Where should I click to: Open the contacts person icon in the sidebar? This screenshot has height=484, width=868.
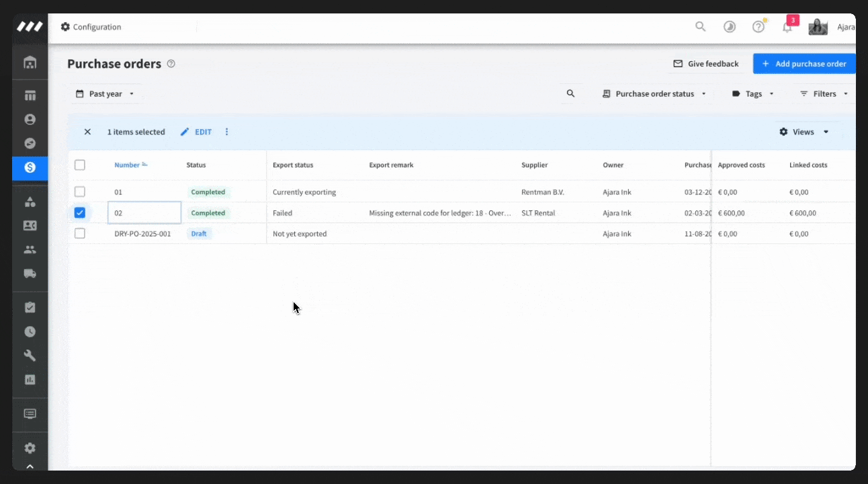[30, 119]
